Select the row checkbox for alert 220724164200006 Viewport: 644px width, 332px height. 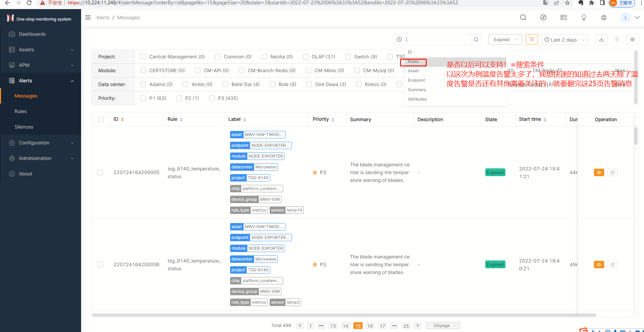point(100,265)
